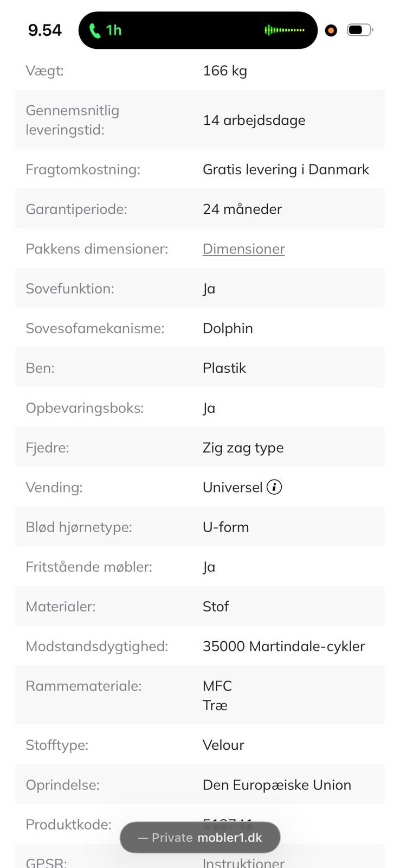Select the 35000 Martindale-cykler value
The image size is (400, 868).
click(x=283, y=646)
